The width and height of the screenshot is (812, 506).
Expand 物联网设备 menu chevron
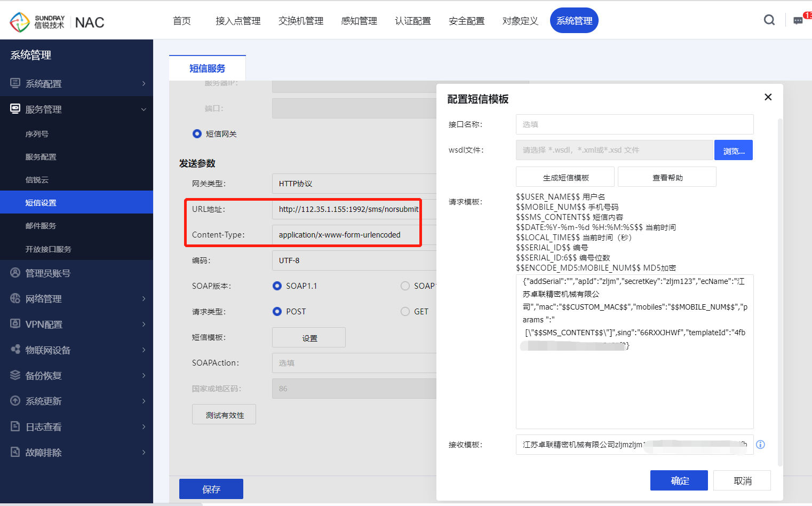[144, 350]
